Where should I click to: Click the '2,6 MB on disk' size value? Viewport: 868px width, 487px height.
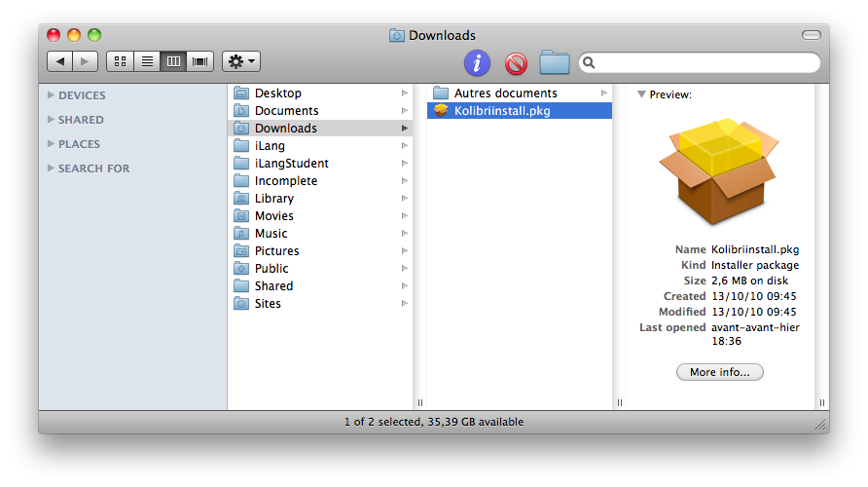(x=749, y=281)
